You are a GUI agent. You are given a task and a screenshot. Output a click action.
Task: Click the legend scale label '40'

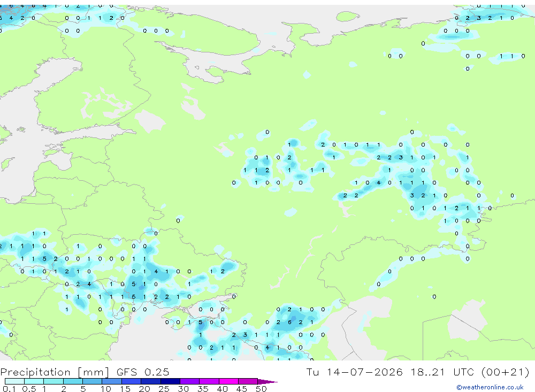click(222, 389)
